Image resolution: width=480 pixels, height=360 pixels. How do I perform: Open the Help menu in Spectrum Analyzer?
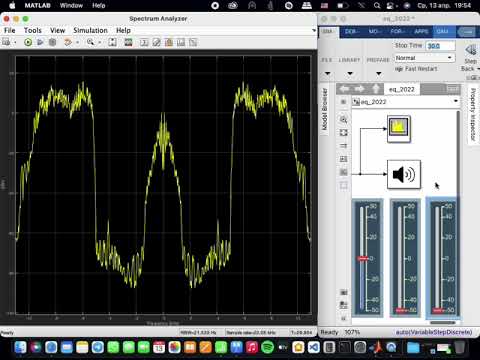click(x=123, y=30)
